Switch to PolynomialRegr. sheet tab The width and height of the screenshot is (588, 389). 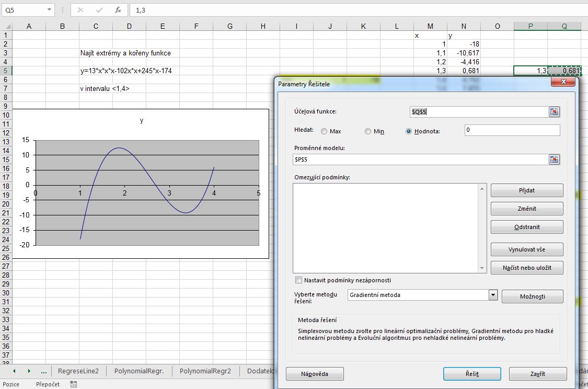139,371
